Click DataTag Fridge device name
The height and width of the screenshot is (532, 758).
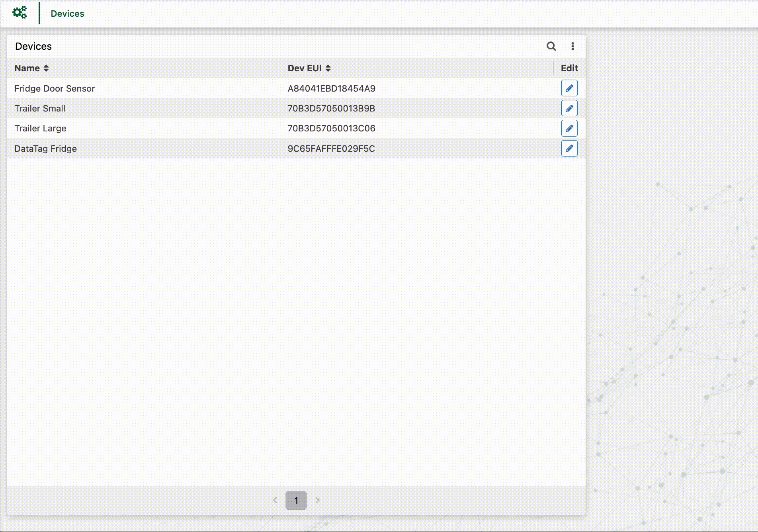pyautogui.click(x=45, y=149)
